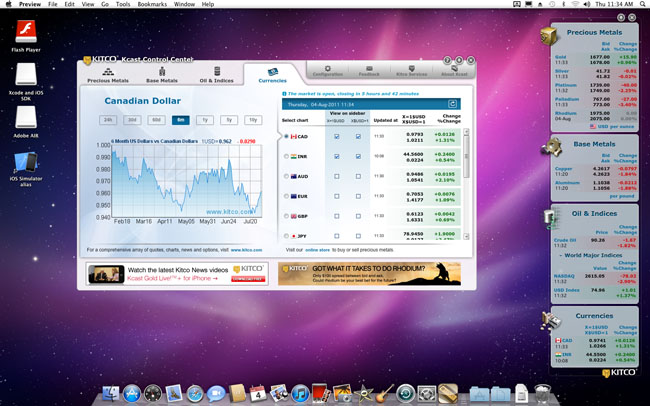Set chart range to 1y
The width and height of the screenshot is (650, 406).
pos(205,120)
